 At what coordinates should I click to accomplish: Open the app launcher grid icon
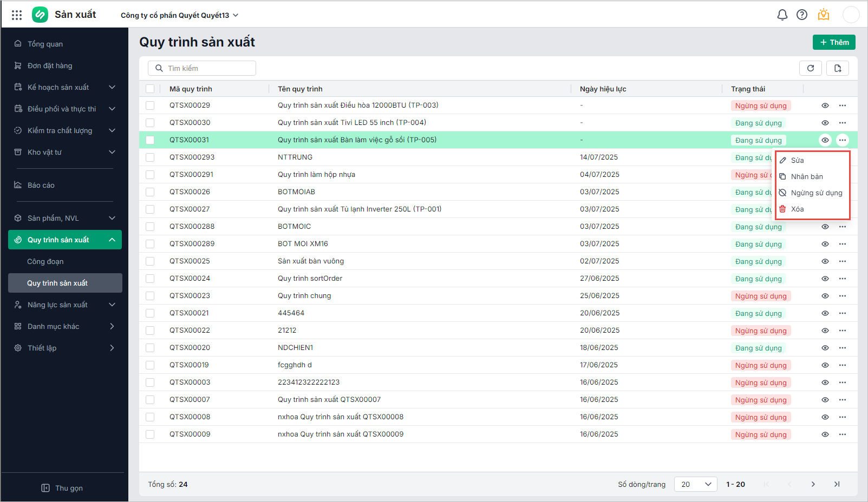(17, 15)
